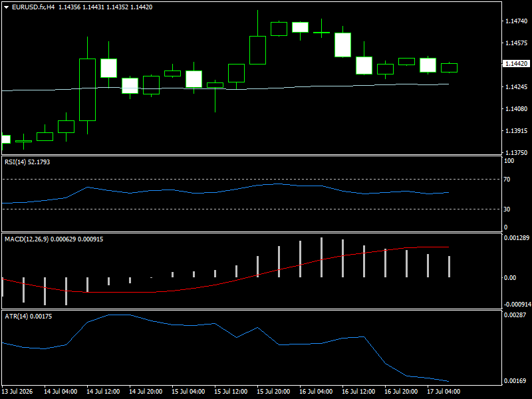This screenshot has width=532, height=399.
Task: Open the chart menu triangle beside EURUSD.fx,H4
Action: 6,7
